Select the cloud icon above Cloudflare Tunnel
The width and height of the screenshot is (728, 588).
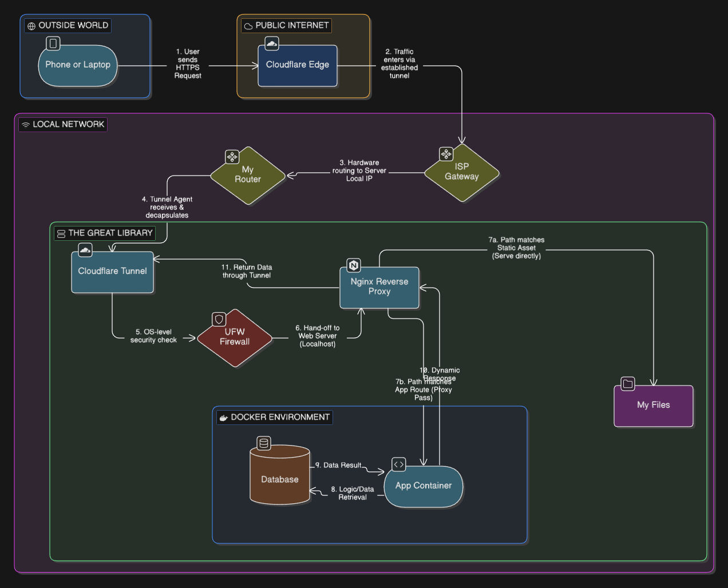(x=85, y=250)
